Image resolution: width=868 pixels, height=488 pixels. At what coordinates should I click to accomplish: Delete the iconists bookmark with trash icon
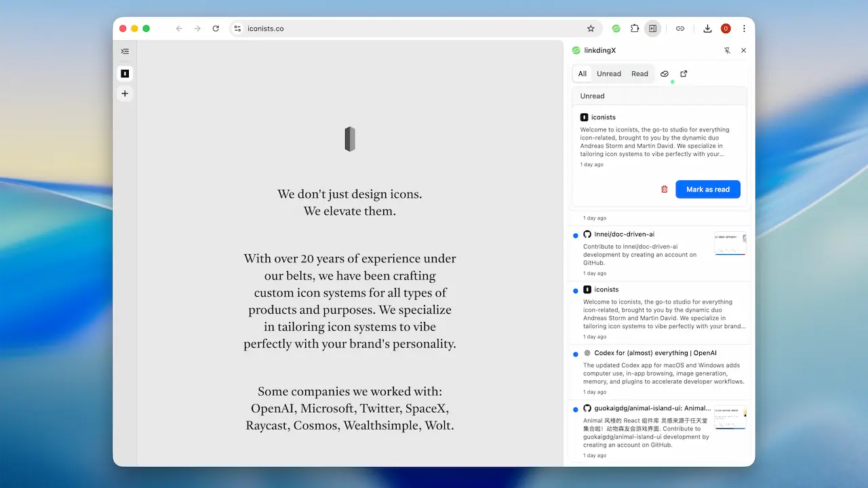click(665, 189)
